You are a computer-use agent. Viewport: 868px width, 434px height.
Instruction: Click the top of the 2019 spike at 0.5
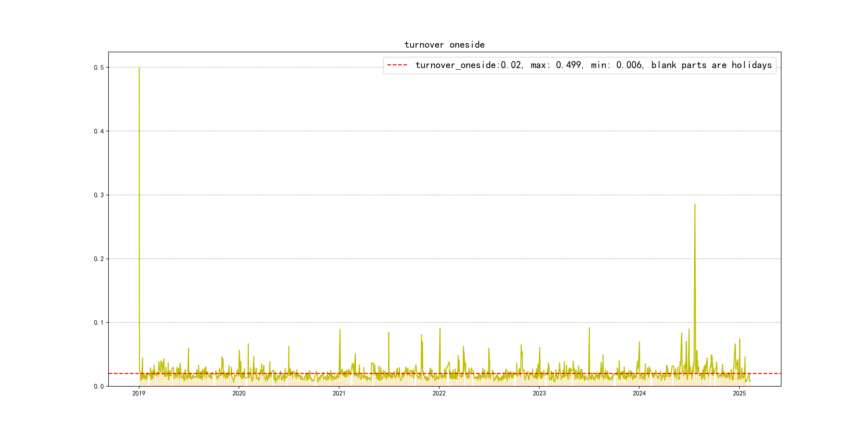point(139,68)
